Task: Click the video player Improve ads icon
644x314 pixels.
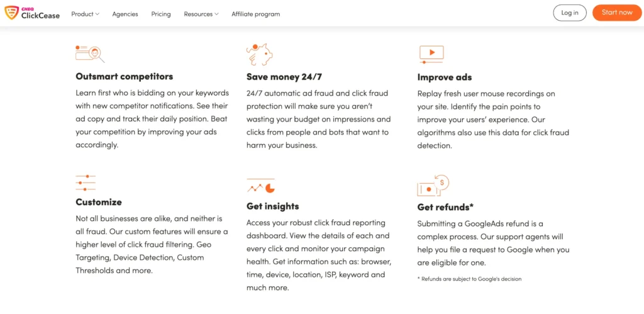Action: pyautogui.click(x=431, y=54)
